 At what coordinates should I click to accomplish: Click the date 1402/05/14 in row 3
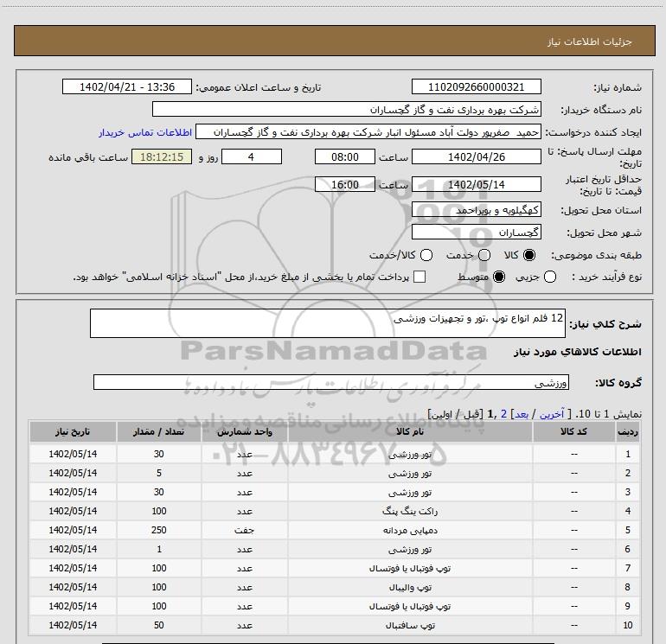[x=73, y=492]
